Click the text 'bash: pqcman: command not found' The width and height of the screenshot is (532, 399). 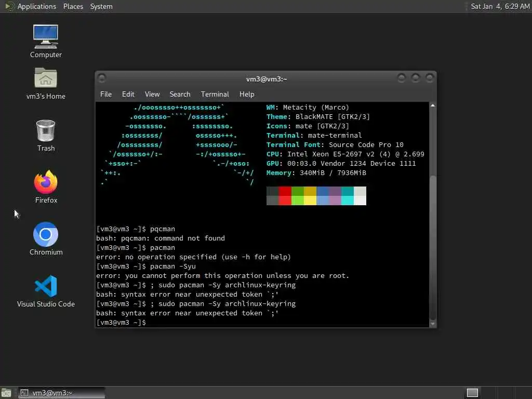161,238
